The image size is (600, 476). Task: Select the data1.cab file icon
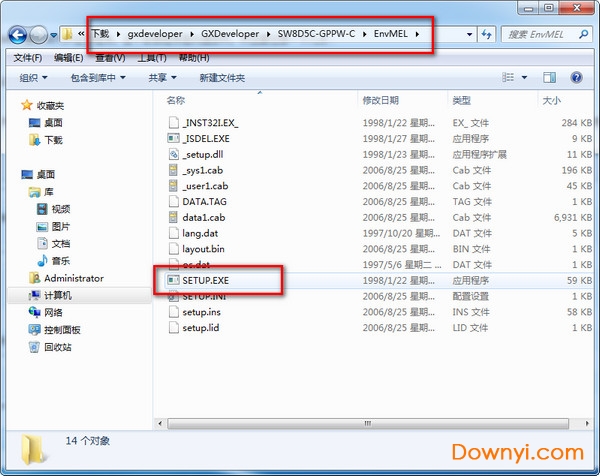(x=173, y=217)
